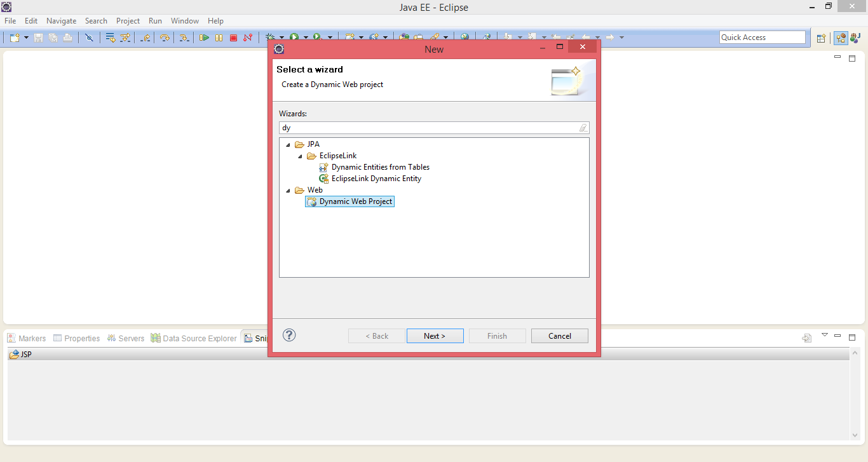Click the Print toolbar icon

pyautogui.click(x=67, y=37)
